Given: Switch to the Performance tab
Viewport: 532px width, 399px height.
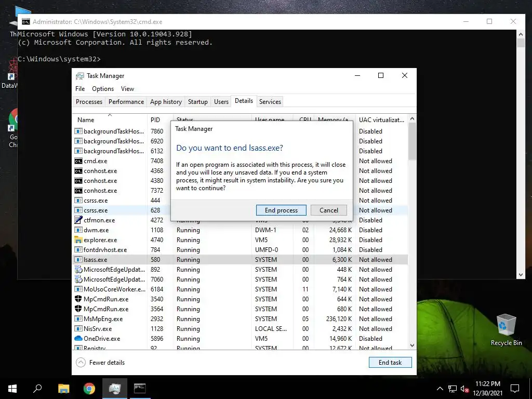Looking at the screenshot, I should pos(126,102).
